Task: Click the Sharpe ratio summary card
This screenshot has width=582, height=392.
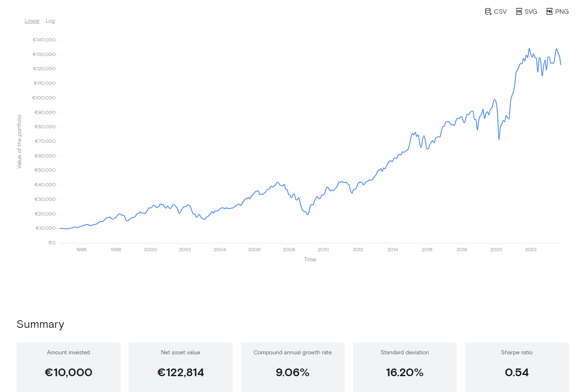Action: point(517,367)
